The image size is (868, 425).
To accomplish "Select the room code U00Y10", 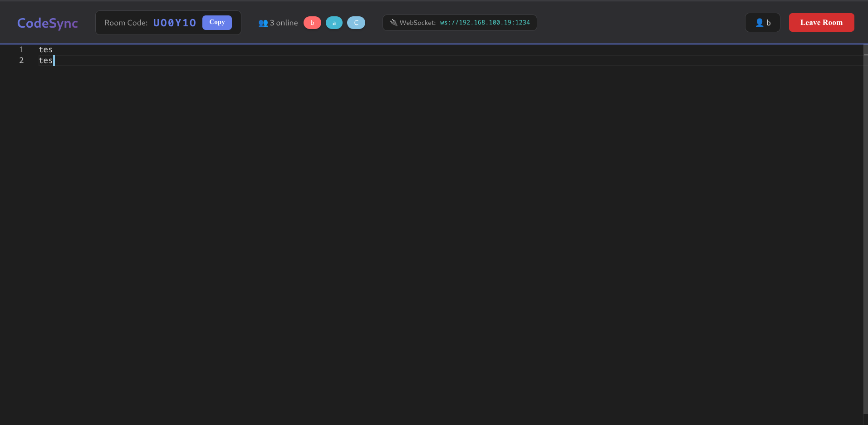I will (x=174, y=22).
